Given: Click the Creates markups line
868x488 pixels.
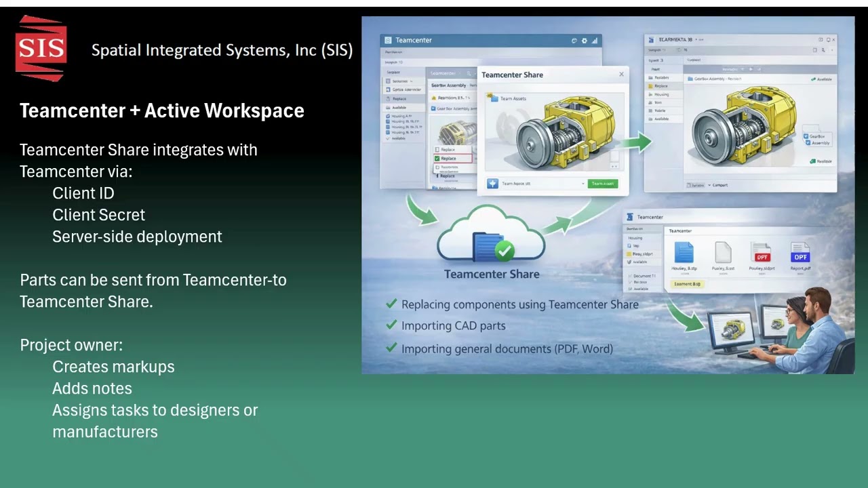Looking at the screenshot, I should 113,367.
